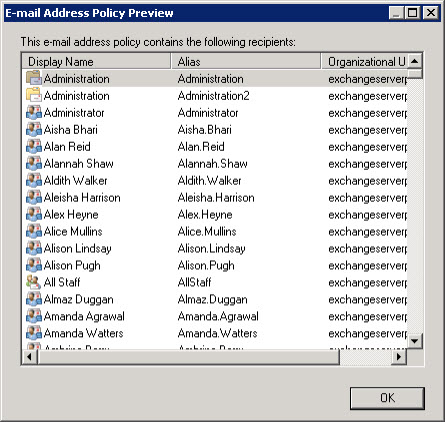Select the Alan Reid display name
Image resolution: width=445 pixels, height=422 pixels.
pos(67,147)
